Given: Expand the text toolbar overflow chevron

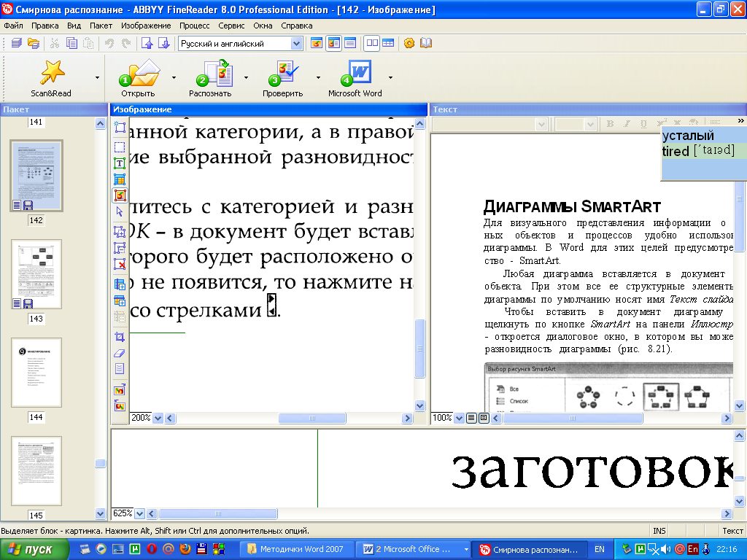Looking at the screenshot, I should point(740,121).
